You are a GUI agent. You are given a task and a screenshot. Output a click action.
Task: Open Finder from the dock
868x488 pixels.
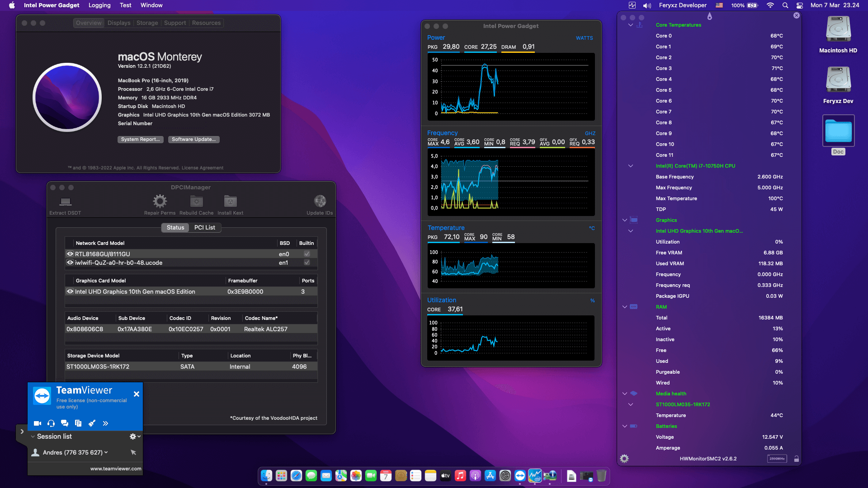(267, 475)
